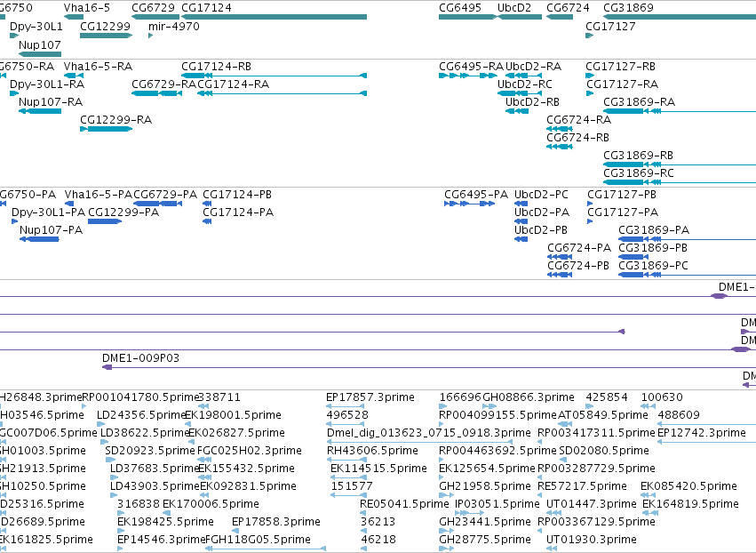The width and height of the screenshot is (756, 553).
Task: Open the GH08866.3prime EST label
Action: click(x=529, y=397)
